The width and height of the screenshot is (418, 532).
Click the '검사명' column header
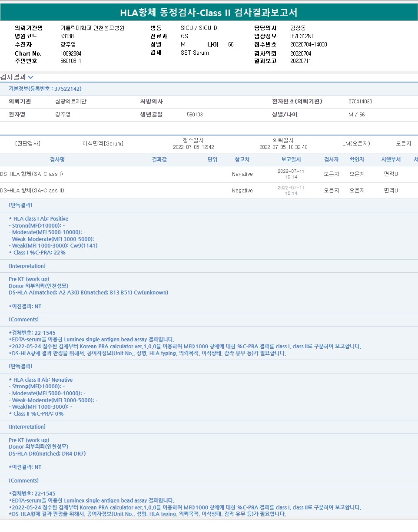pyautogui.click(x=57, y=160)
